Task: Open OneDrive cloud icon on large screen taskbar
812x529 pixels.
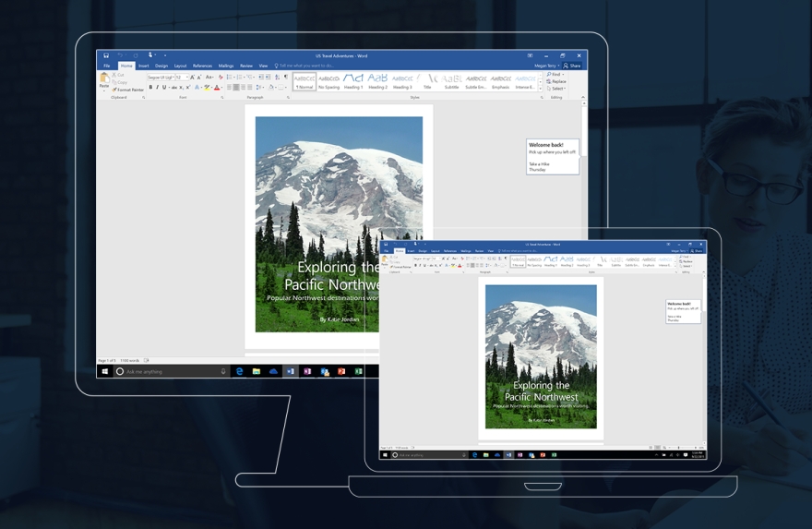Action: pyautogui.click(x=273, y=371)
